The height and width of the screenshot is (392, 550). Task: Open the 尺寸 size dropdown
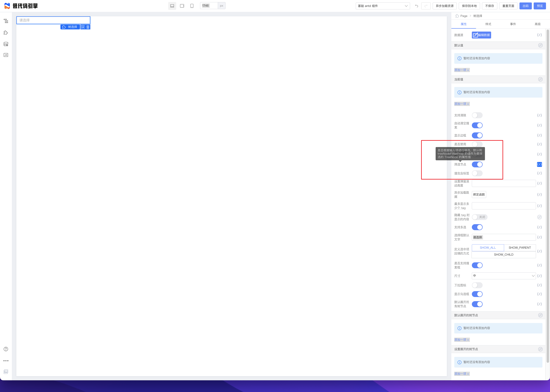click(x=504, y=276)
